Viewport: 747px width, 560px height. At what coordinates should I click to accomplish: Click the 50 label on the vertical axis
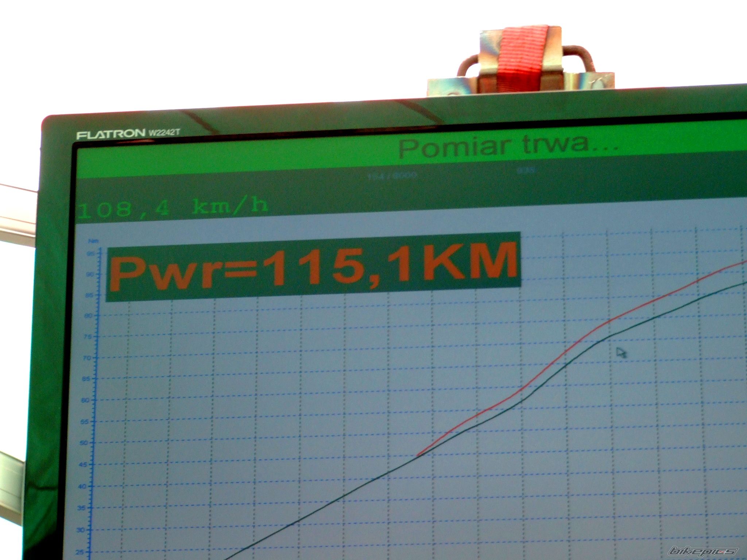coord(84,443)
